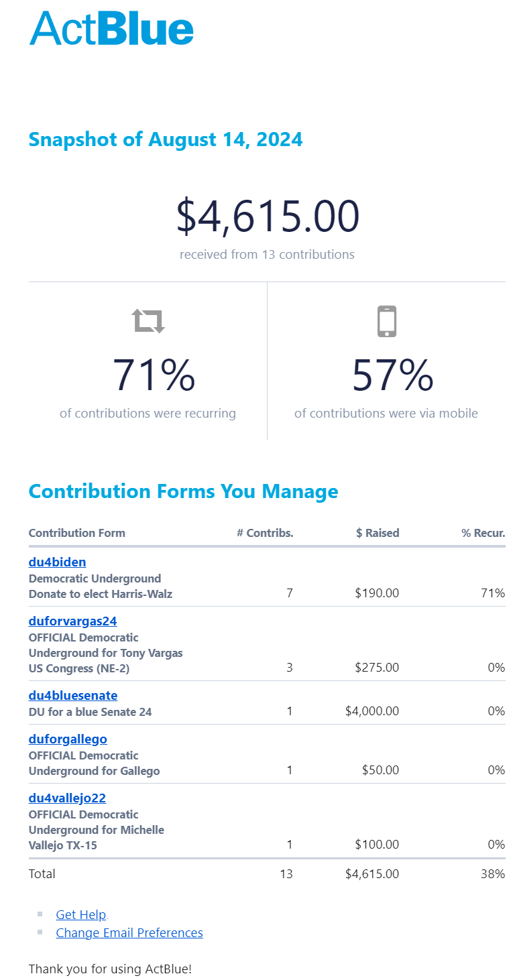Screen dimensions: 513x980
Task: Open Change Email Preferences link
Action: click(129, 932)
